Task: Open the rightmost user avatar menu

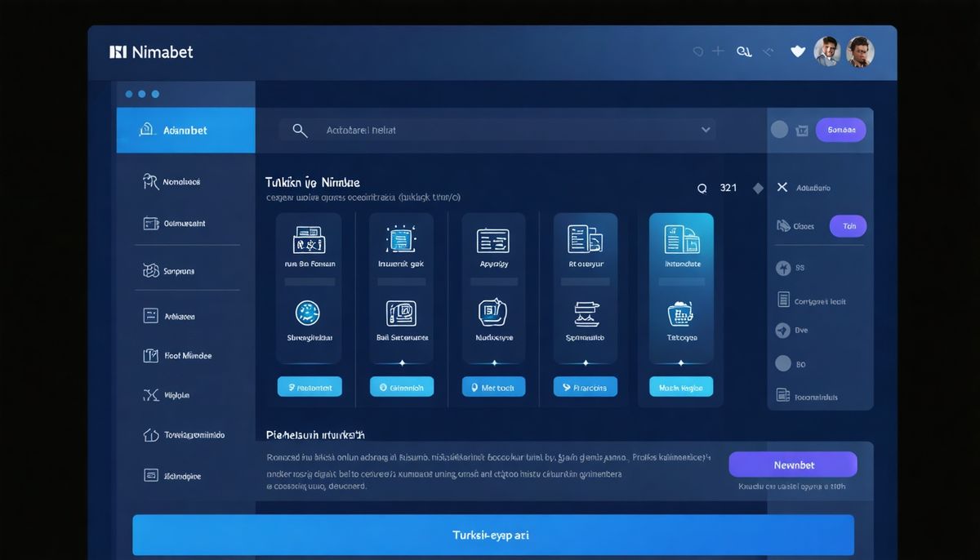Action: tap(860, 52)
